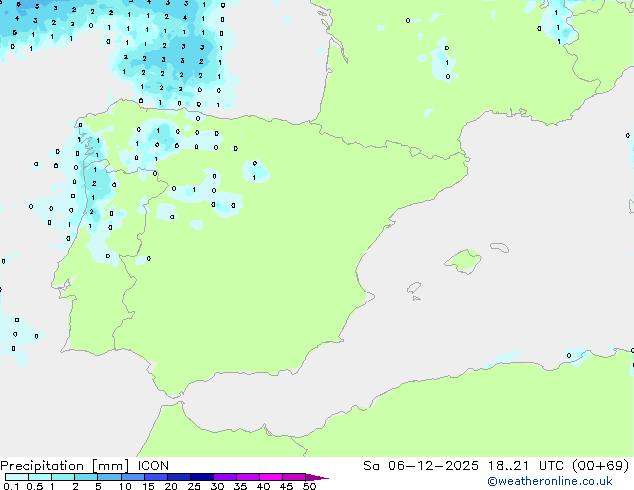Click the 5–10 mm legend swatch

pos(109,477)
